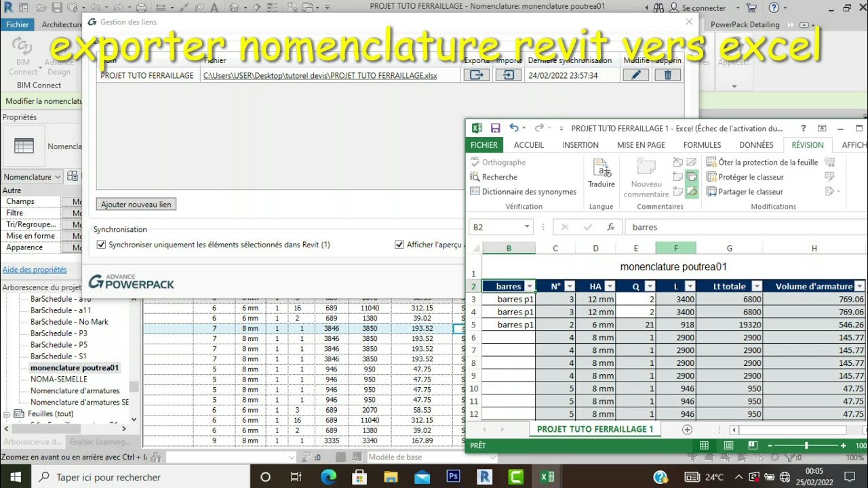
Task: Open the PowerPack Detailing tab in Revit
Action: pos(745,24)
